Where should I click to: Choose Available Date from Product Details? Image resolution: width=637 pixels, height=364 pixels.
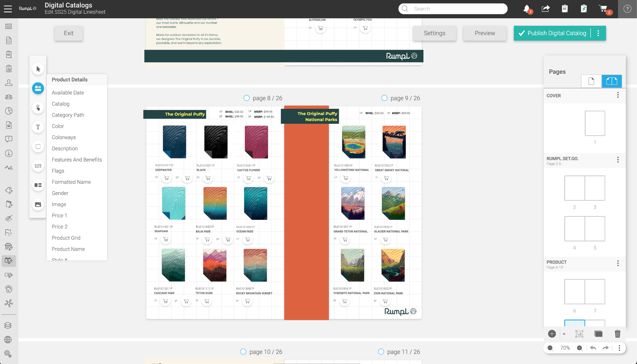coord(68,93)
